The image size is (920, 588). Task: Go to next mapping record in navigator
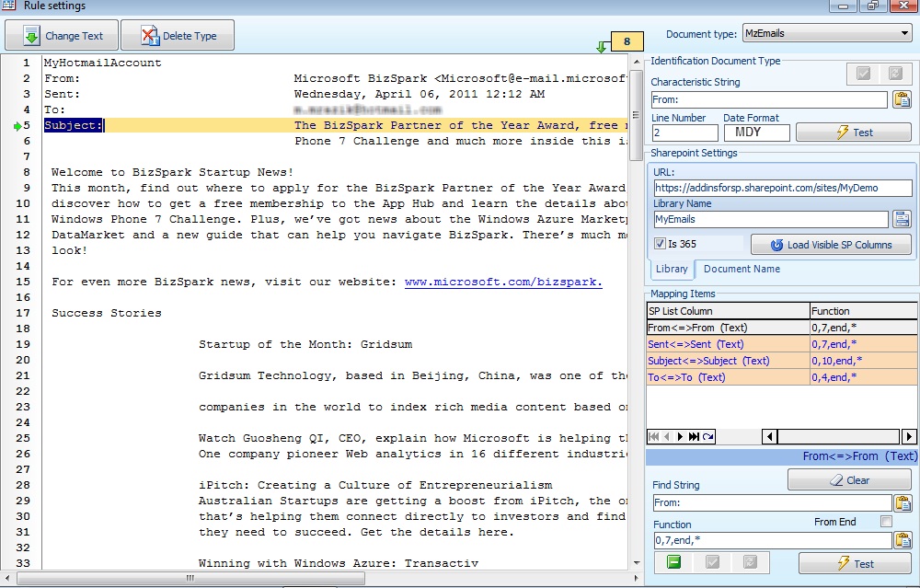tap(680, 436)
